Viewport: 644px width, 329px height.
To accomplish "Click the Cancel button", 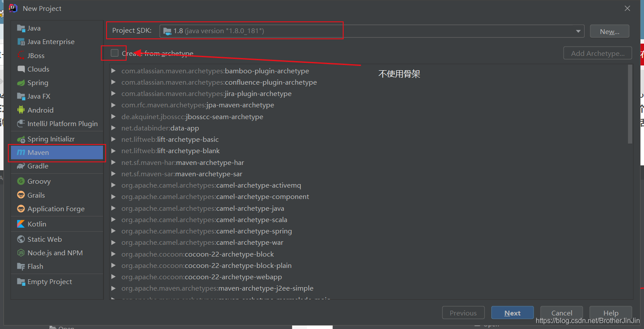I will pos(562,313).
